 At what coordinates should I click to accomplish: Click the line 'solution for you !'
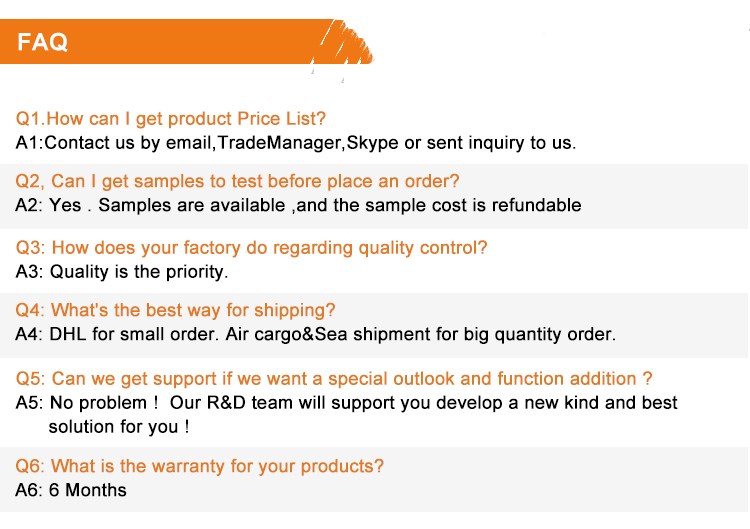coord(119,427)
